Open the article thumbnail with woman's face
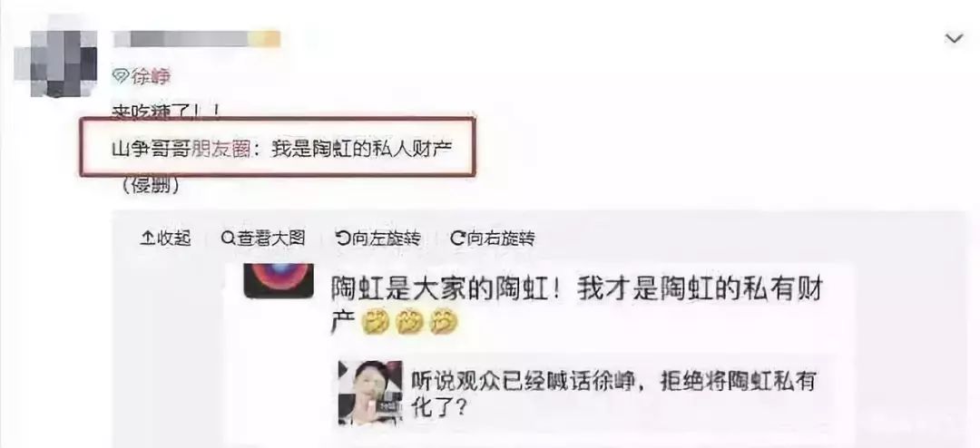 point(370,393)
